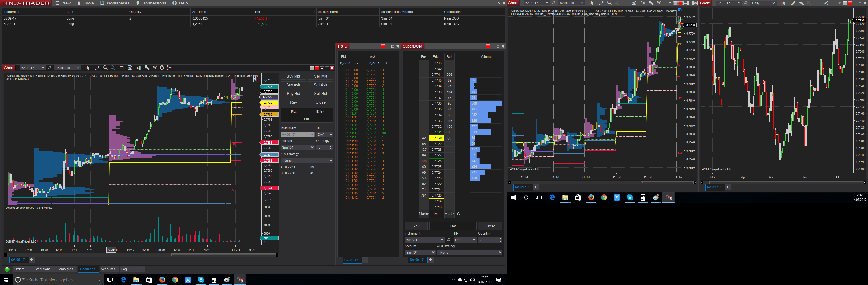Search instrument in SuperDOM panel
868x285 pixels.
coord(449,240)
